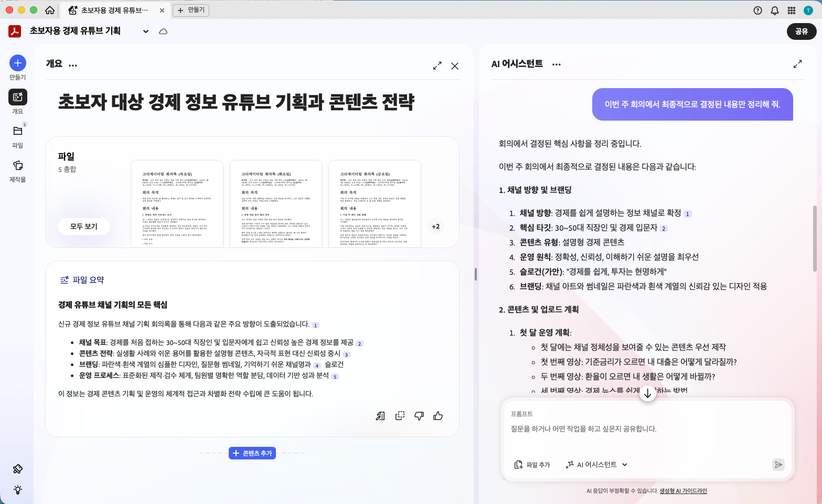Open the 목요일 meeting notes thumbnail
Viewport: 822px width, 504px height.
[x=177, y=203]
